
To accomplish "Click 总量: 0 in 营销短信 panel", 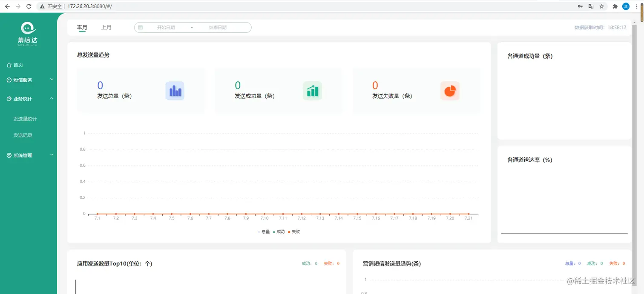I will point(573,264).
